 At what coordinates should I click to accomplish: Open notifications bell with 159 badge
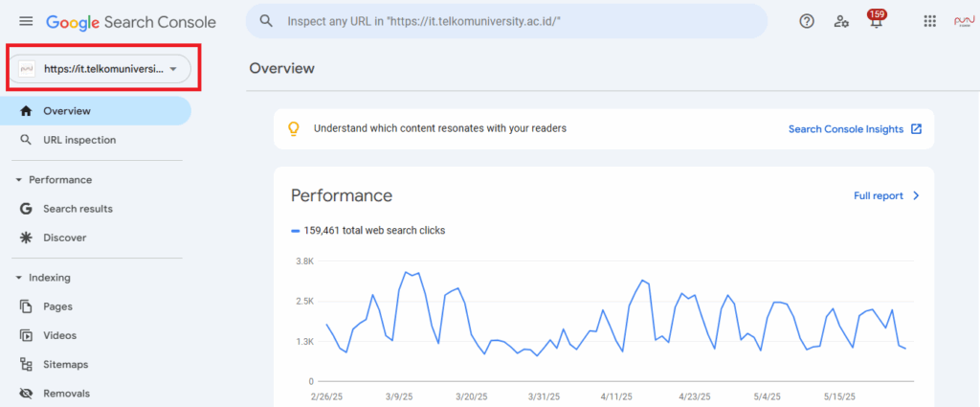coord(877,19)
